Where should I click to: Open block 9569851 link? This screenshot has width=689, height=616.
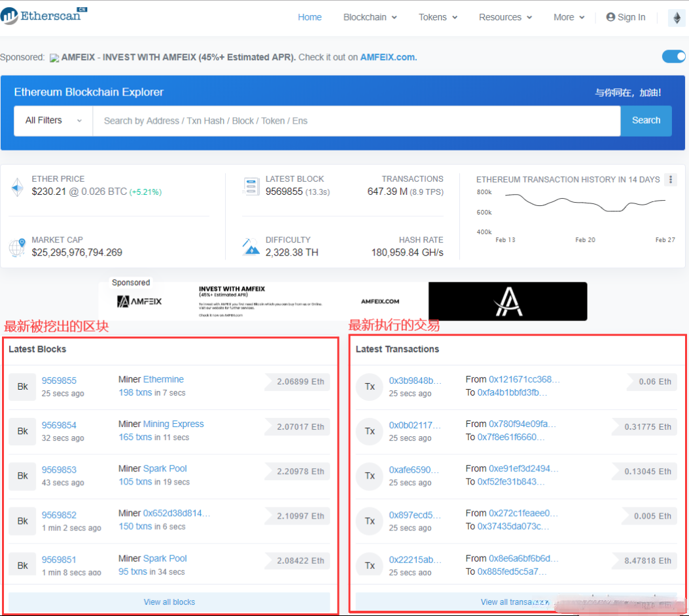pos(59,560)
